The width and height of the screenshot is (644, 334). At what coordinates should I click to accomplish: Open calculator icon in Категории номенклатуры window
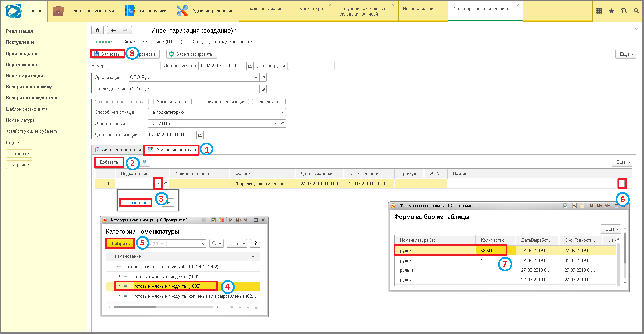[213, 220]
